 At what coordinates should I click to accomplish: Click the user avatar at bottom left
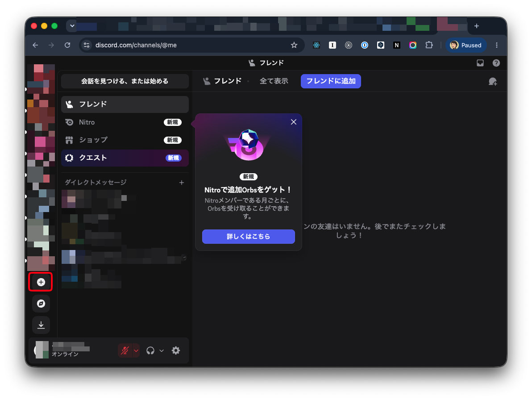coord(42,350)
